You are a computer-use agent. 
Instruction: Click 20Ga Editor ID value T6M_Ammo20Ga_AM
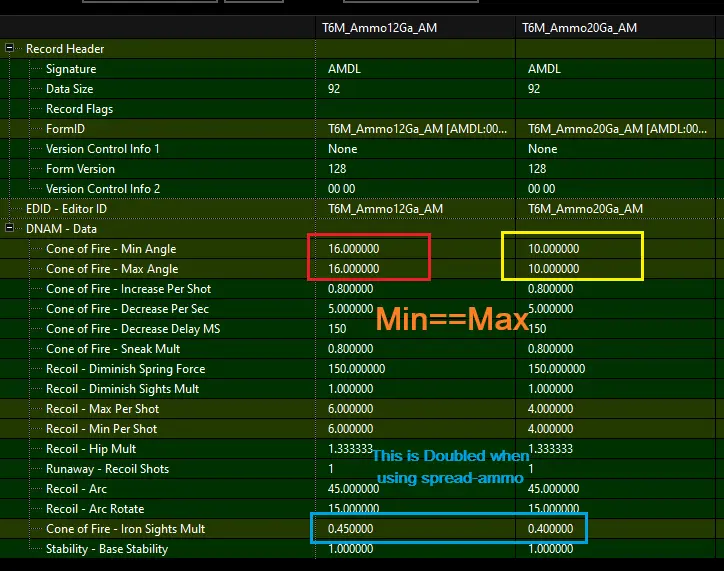coord(585,209)
